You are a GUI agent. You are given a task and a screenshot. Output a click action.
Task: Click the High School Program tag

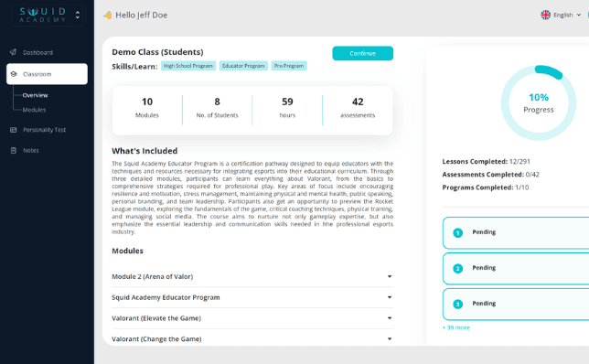click(x=188, y=66)
